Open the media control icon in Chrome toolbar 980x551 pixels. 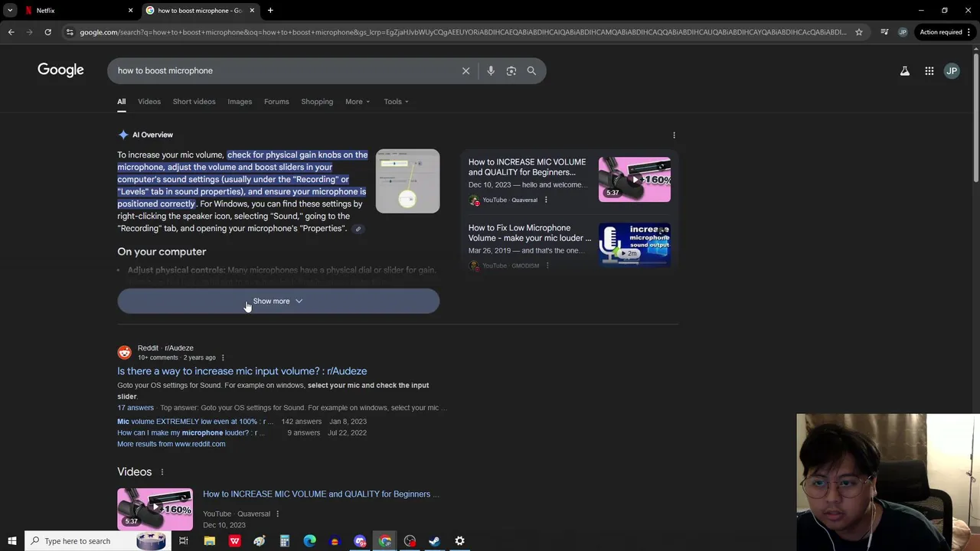coord(884,32)
